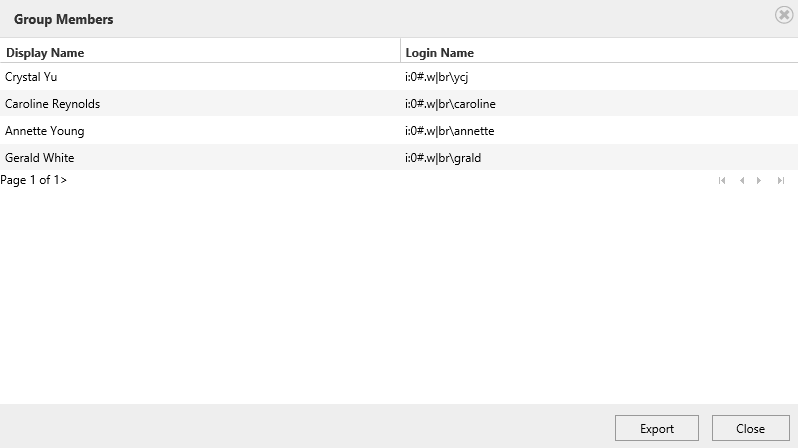Viewport: 798px width, 448px height.
Task: Click the Page 1 of 1 indicator
Action: (x=33, y=181)
